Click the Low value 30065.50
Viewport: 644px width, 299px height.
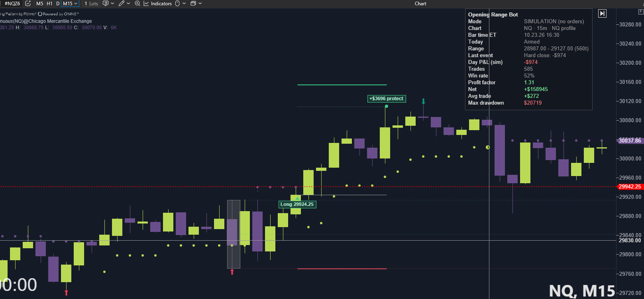pyautogui.click(x=62, y=28)
